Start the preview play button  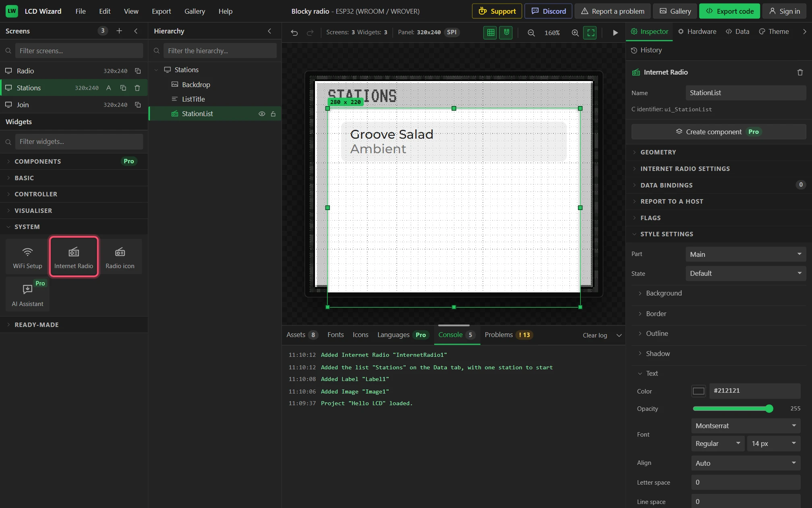(x=615, y=33)
